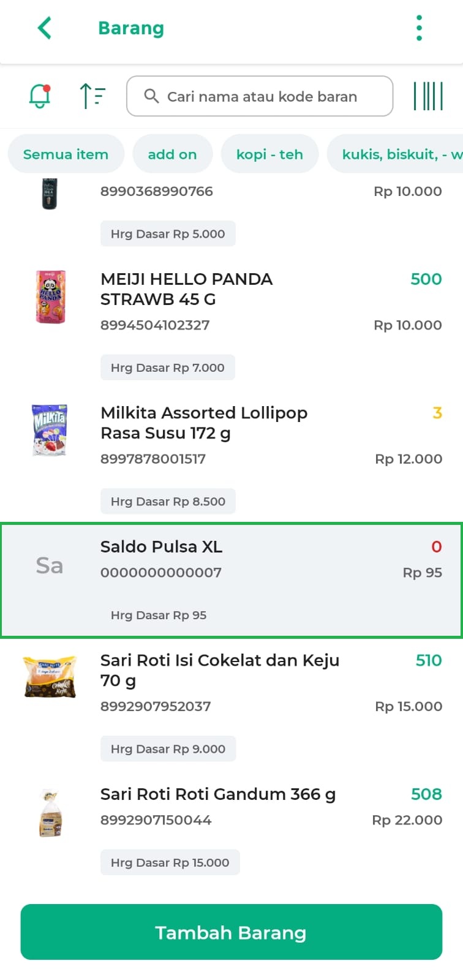Select the kukis, biskuit category chip

click(398, 154)
